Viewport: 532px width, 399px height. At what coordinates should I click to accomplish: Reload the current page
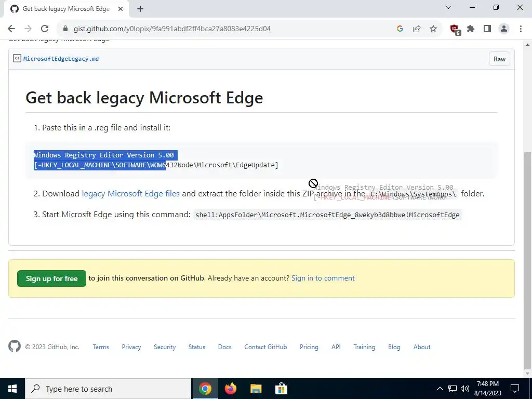tap(45, 29)
